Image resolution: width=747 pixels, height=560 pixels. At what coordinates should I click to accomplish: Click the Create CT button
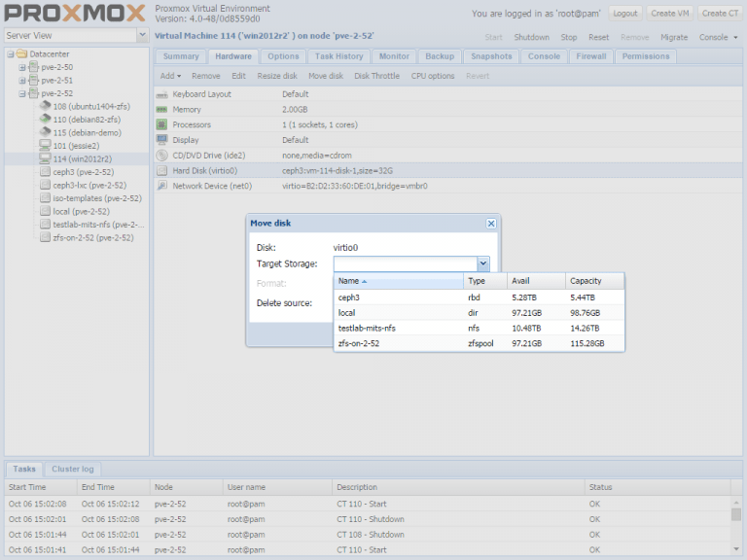pyautogui.click(x=720, y=14)
